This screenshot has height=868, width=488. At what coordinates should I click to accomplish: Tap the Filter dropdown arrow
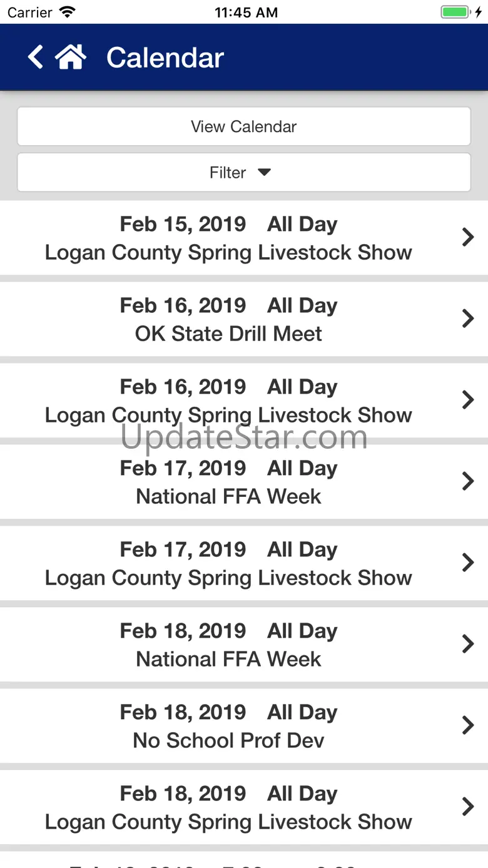point(265,173)
